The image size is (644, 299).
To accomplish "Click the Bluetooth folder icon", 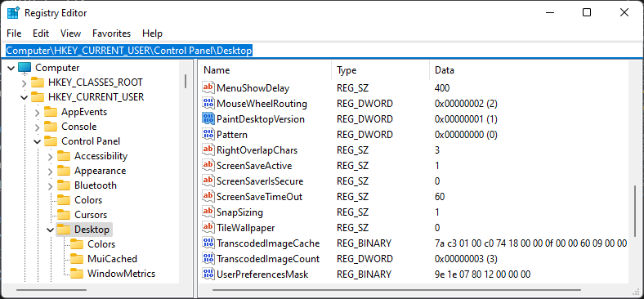I will point(64,185).
